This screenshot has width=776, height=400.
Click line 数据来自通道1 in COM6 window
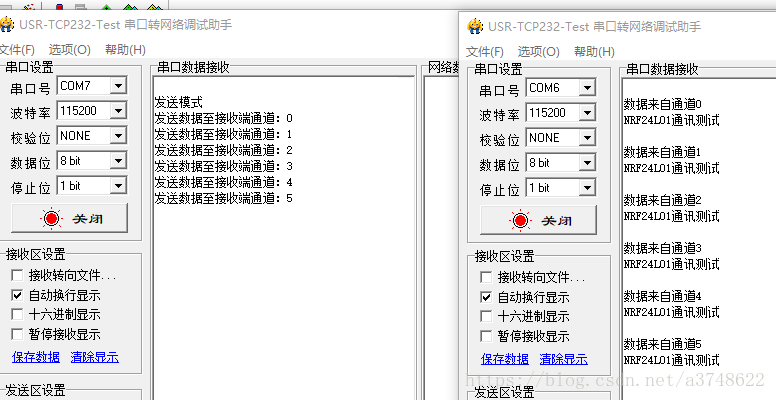(663, 152)
